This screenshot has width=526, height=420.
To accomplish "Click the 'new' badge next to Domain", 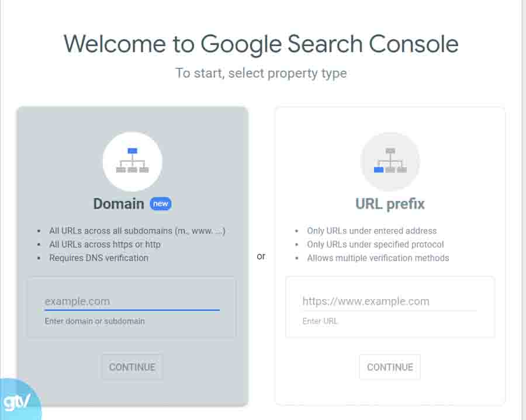I will point(160,204).
